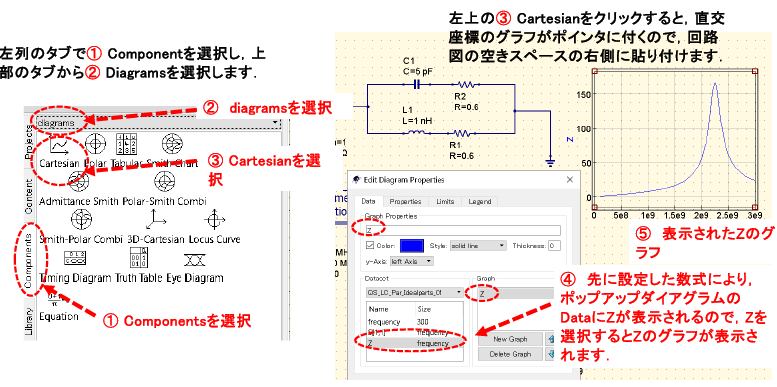Select the Cartesian diagram icon
The width and height of the screenshot is (777, 387).
point(60,145)
